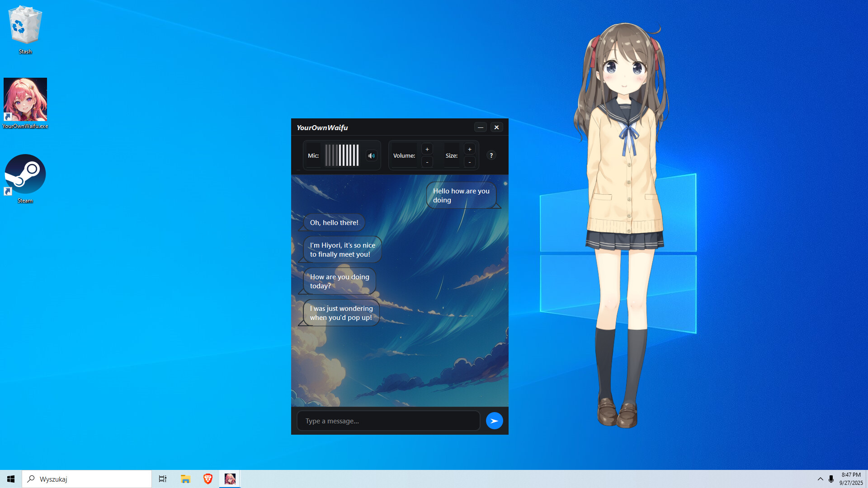The height and width of the screenshot is (488, 868).
Task: Open File Explorer from the taskbar
Action: pyautogui.click(x=185, y=479)
